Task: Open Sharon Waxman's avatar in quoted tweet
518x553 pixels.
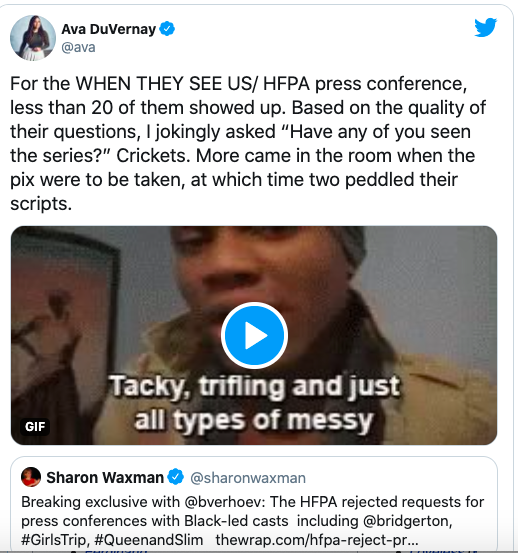Action: pos(31,477)
